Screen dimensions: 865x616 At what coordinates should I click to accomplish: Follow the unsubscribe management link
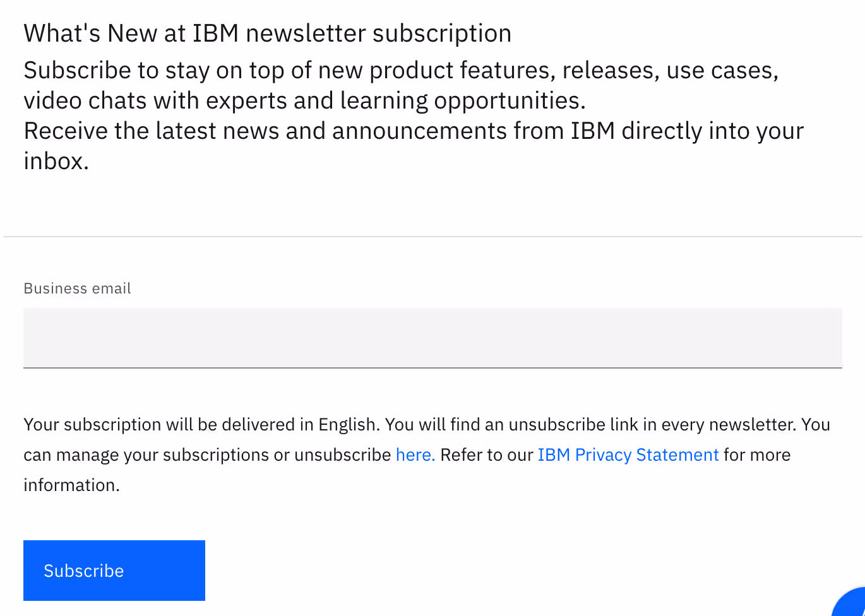click(x=414, y=454)
